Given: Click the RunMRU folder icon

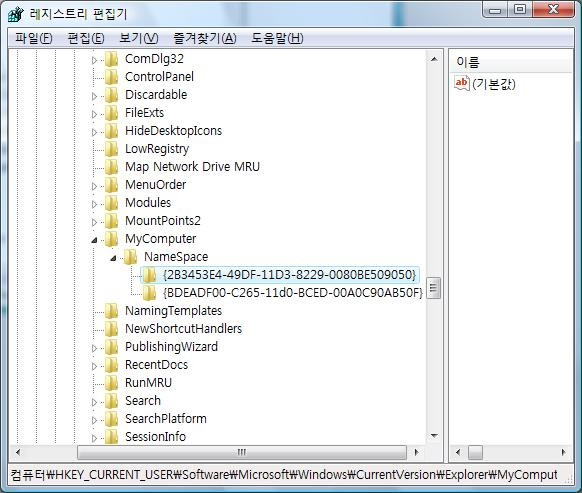Looking at the screenshot, I should [x=111, y=383].
